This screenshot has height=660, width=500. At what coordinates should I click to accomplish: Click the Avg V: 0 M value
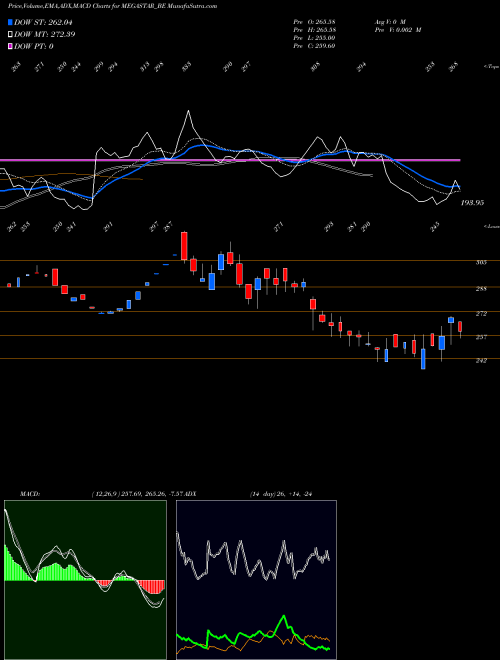pos(389,21)
